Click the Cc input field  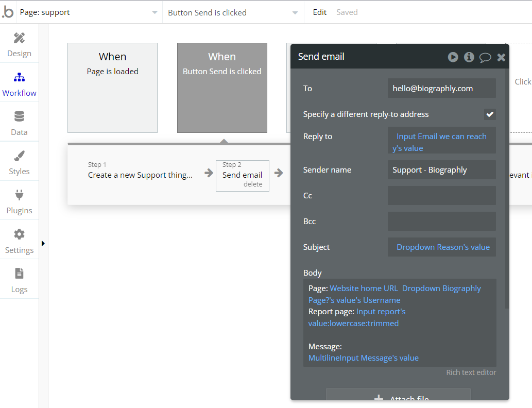(x=441, y=196)
